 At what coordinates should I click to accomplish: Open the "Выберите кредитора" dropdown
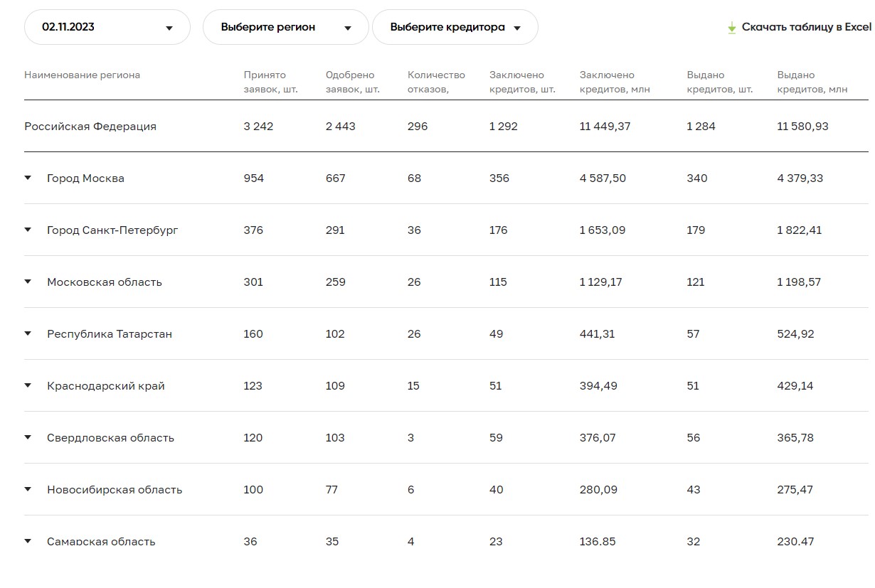tap(455, 28)
